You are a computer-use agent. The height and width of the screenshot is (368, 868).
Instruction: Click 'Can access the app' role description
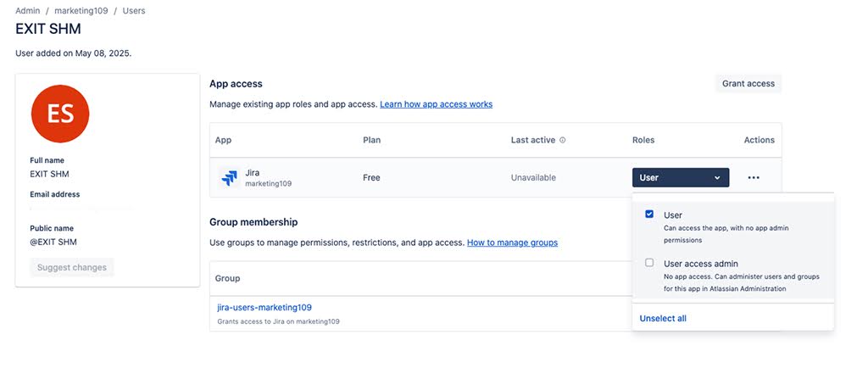point(726,234)
